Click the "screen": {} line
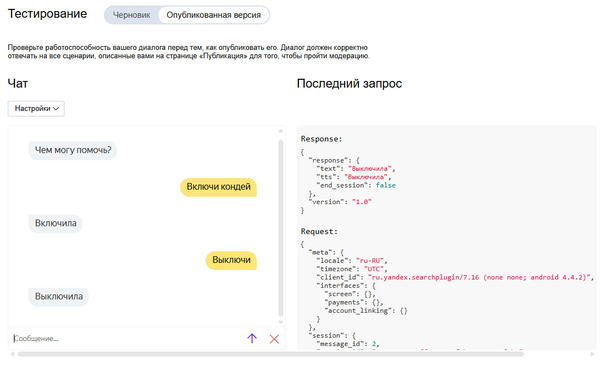This screenshot has width=608, height=366. pyautogui.click(x=350, y=294)
